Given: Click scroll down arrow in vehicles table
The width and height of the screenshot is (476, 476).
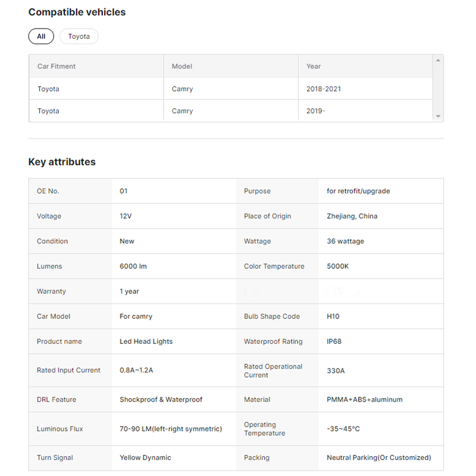Looking at the screenshot, I should pos(438,117).
